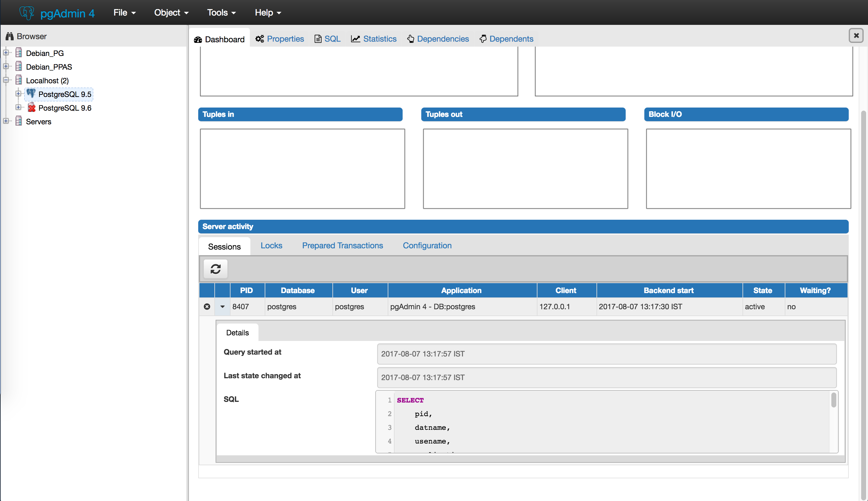Click the terminate session icon for PID 8407
This screenshot has width=868, height=501.
coord(207,306)
